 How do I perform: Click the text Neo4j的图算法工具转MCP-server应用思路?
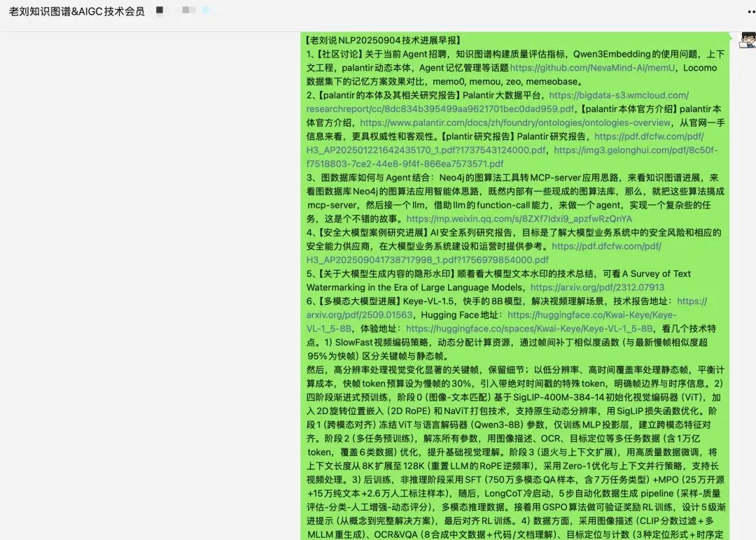tap(529, 178)
